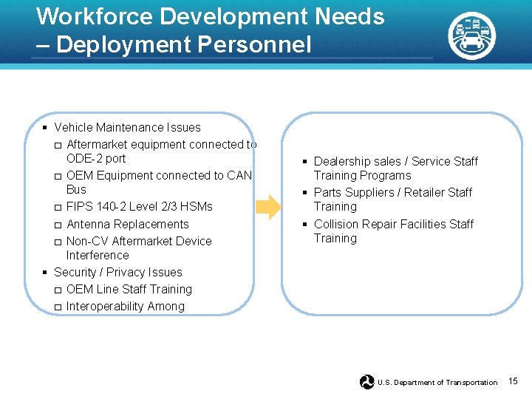Click 'Aftermarket equipment connected to ODE-2 port'
532x399 pixels.
(x=162, y=151)
